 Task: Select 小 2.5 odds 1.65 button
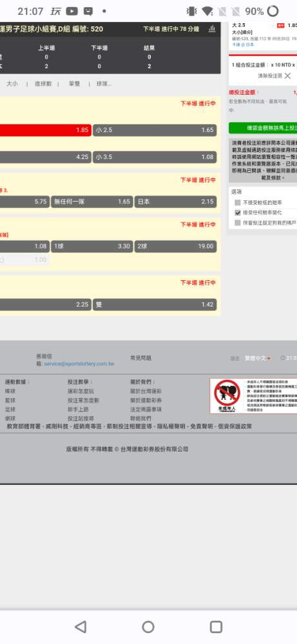155,130
